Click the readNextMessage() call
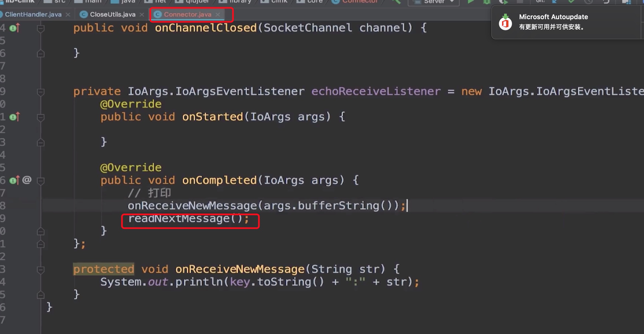 click(185, 218)
